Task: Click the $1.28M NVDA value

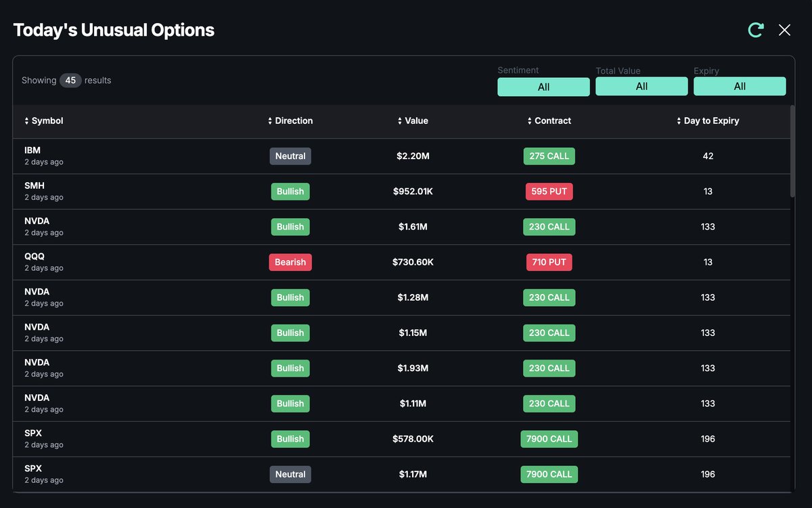Action: pyautogui.click(x=413, y=297)
